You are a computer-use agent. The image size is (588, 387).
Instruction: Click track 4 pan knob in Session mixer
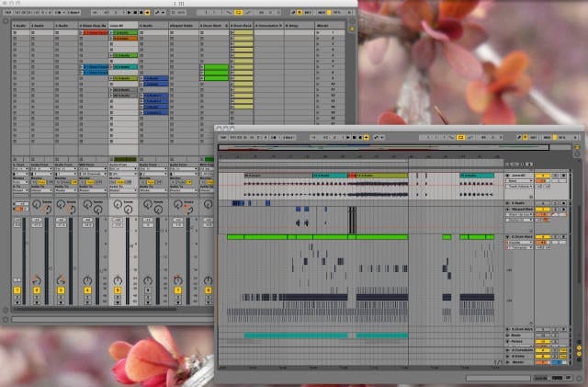click(x=87, y=280)
